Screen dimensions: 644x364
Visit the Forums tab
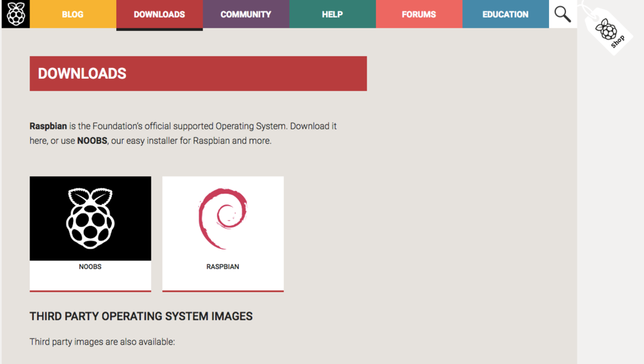point(419,14)
